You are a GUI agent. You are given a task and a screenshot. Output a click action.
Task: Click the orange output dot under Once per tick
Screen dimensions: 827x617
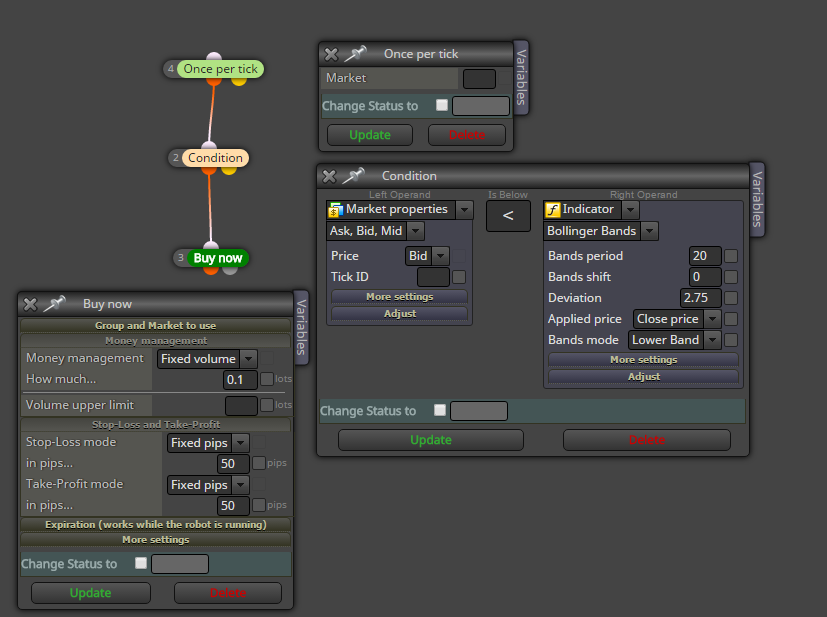(x=214, y=81)
